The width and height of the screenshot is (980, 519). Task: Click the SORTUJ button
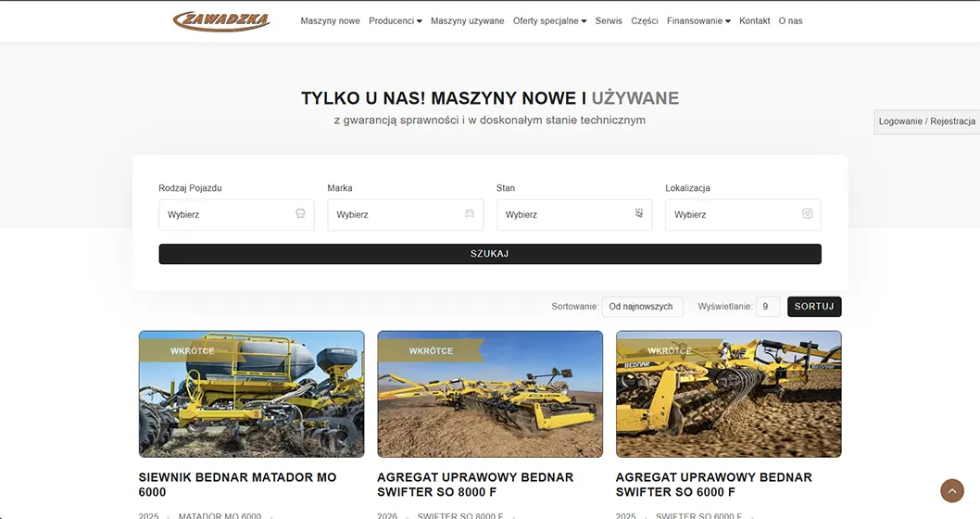(x=814, y=307)
